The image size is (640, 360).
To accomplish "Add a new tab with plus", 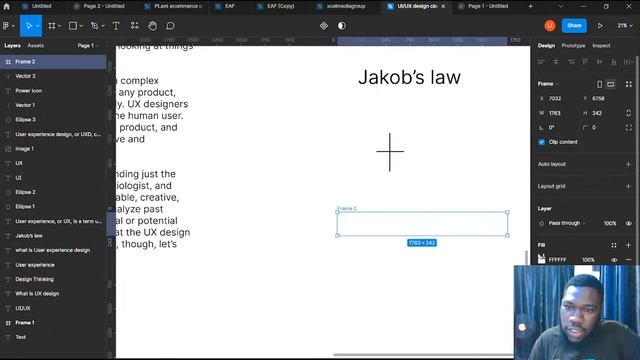I will [530, 6].
